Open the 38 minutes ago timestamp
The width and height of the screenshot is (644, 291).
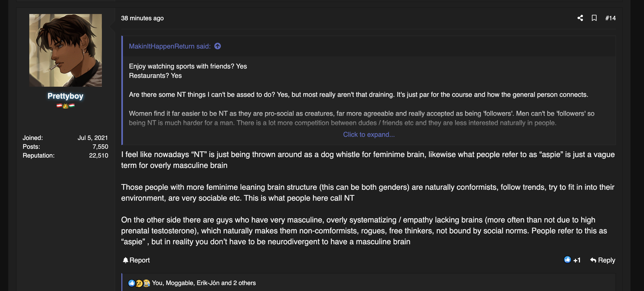(142, 18)
